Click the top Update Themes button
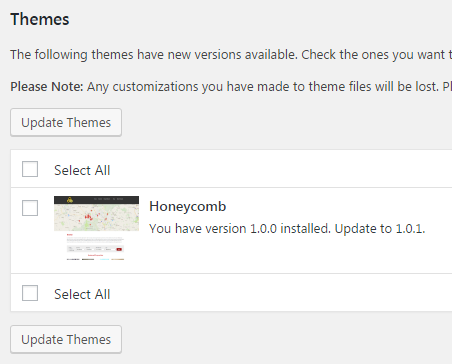The height and width of the screenshot is (364, 452). click(x=66, y=122)
